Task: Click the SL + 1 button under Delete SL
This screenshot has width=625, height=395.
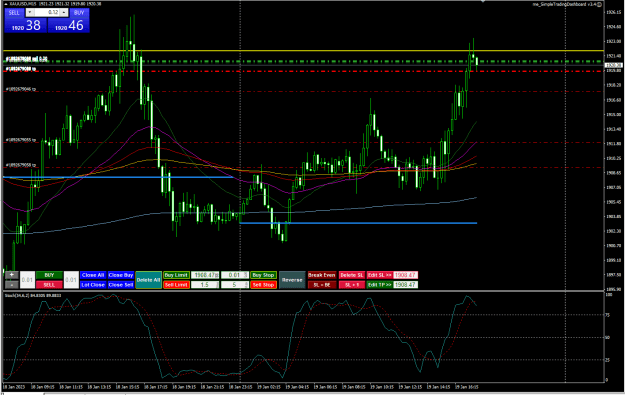Action: click(x=352, y=285)
